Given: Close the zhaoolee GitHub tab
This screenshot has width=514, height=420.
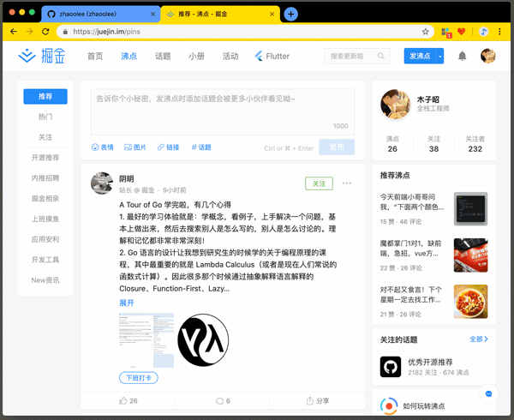Looking at the screenshot, I should (152, 14).
